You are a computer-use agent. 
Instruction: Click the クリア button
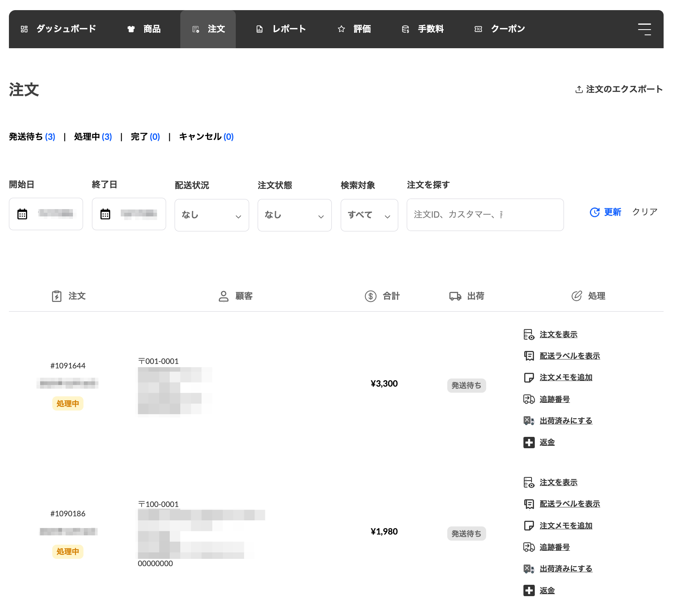click(645, 212)
